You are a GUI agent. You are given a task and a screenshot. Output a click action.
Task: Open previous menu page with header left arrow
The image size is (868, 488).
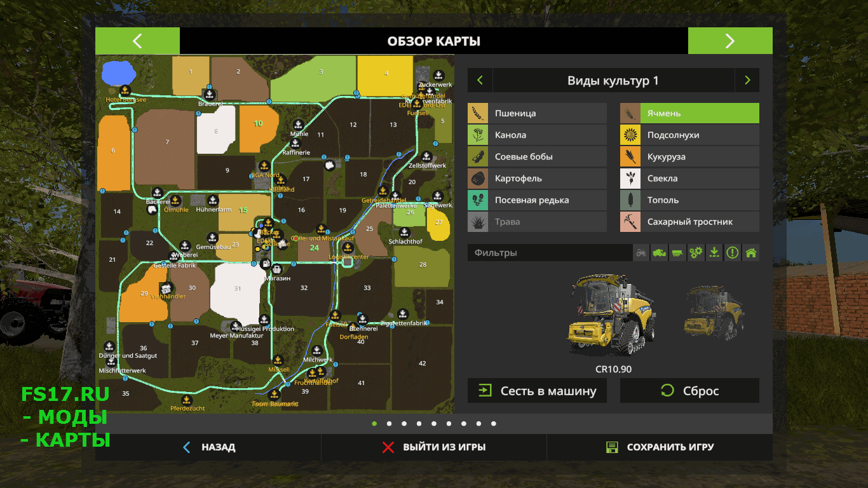[137, 41]
